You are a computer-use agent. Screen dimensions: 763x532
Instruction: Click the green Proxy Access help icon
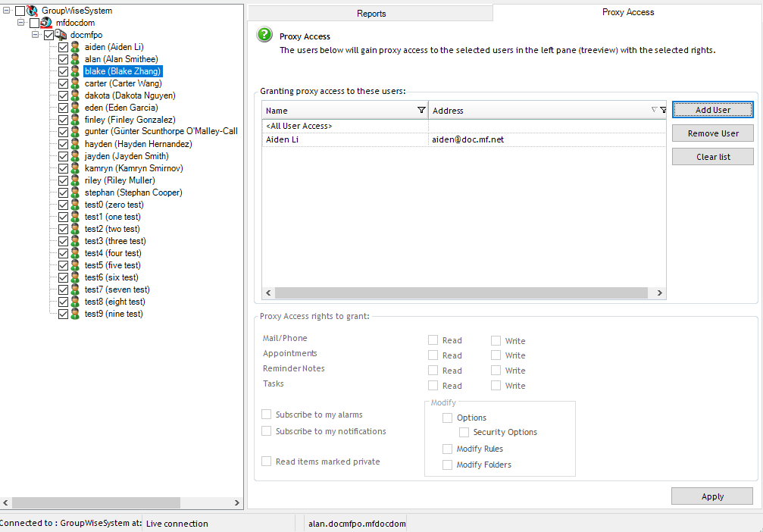(x=264, y=35)
